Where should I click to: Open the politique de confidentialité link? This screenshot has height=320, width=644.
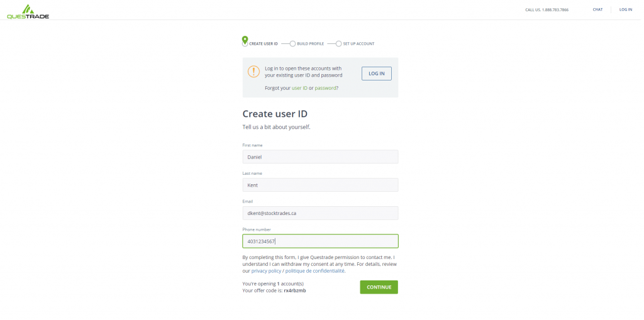pyautogui.click(x=314, y=271)
